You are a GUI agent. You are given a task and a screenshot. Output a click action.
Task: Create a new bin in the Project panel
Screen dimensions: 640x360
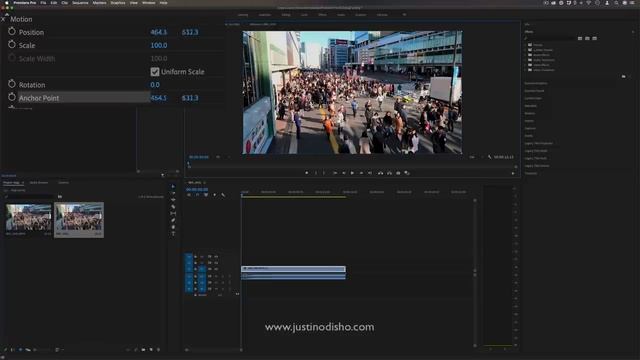[x=143, y=349]
